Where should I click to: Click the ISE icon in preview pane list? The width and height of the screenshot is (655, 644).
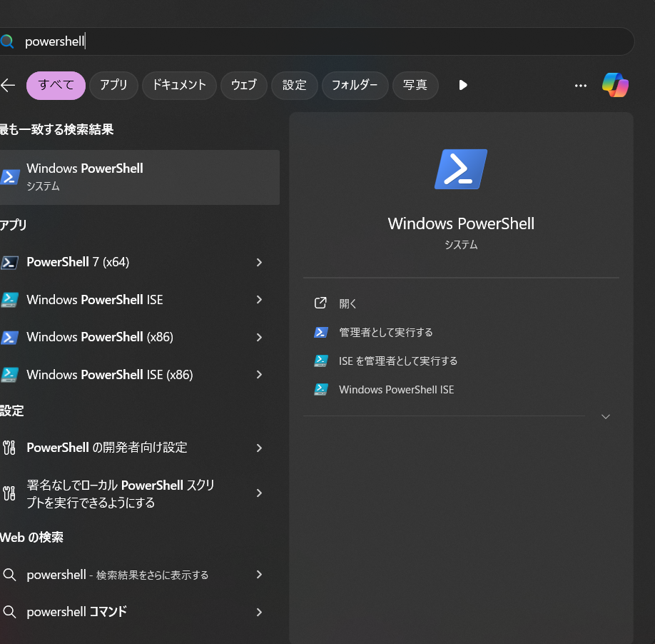click(321, 390)
